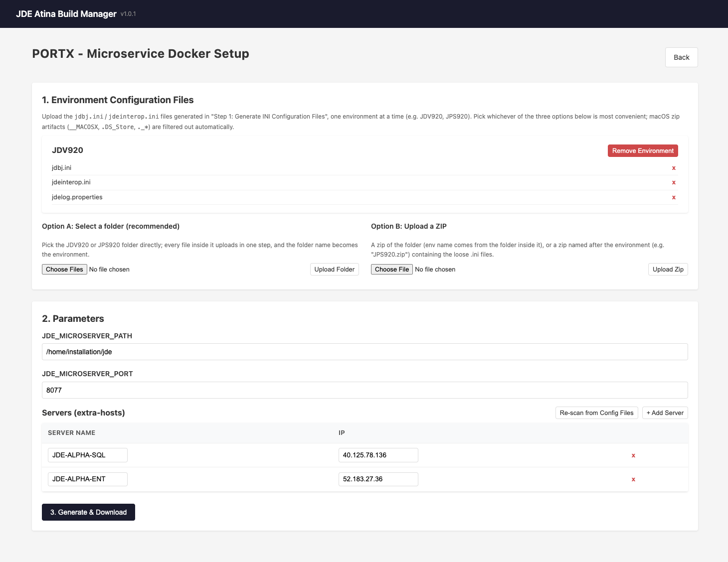Select the jdbj.ini file name
The image size is (728, 562).
62,168
